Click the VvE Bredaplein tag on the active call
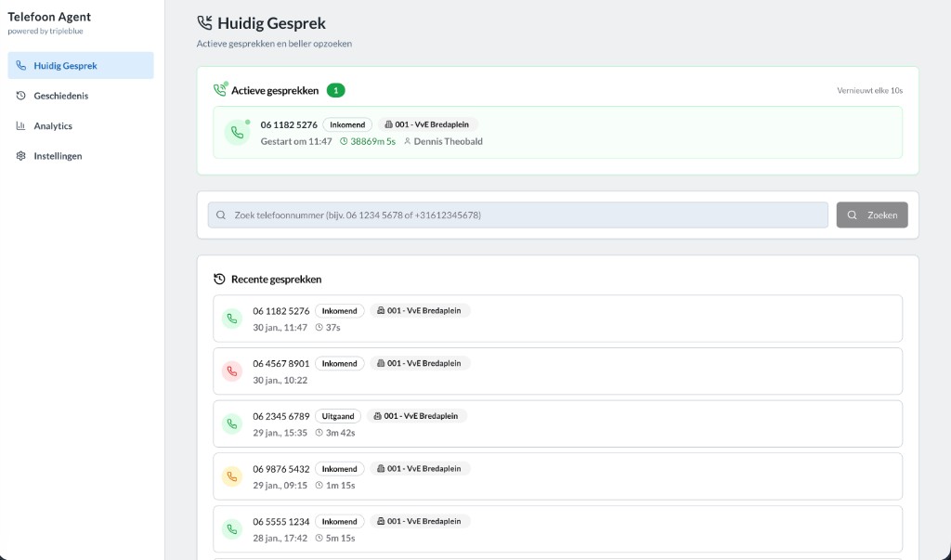951x560 pixels. (x=428, y=124)
